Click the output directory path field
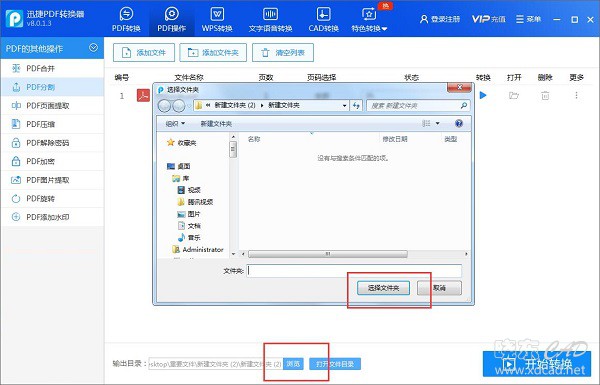 pyautogui.click(x=216, y=364)
